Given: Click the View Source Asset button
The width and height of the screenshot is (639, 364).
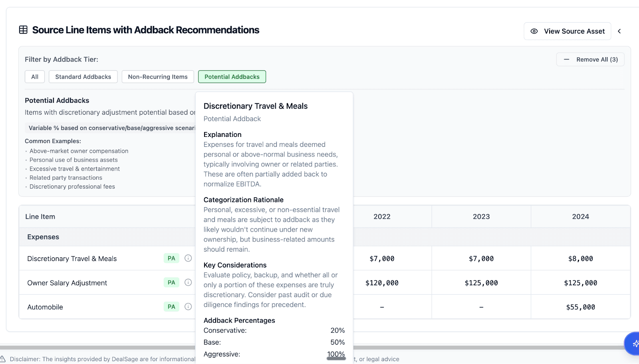Looking at the screenshot, I should [x=568, y=31].
